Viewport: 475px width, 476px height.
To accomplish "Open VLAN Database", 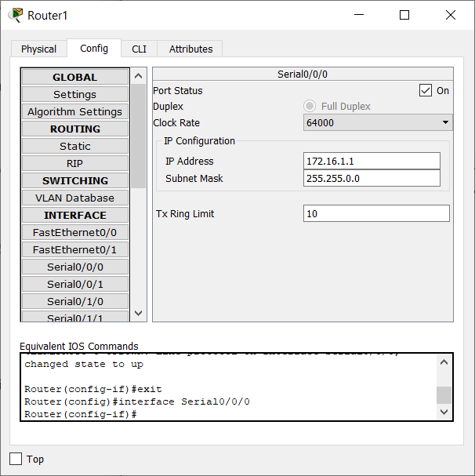I will tap(75, 198).
